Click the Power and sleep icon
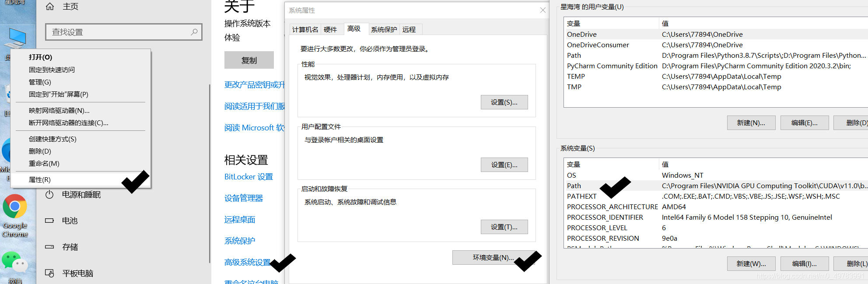This screenshot has height=284, width=868. pyautogui.click(x=49, y=194)
